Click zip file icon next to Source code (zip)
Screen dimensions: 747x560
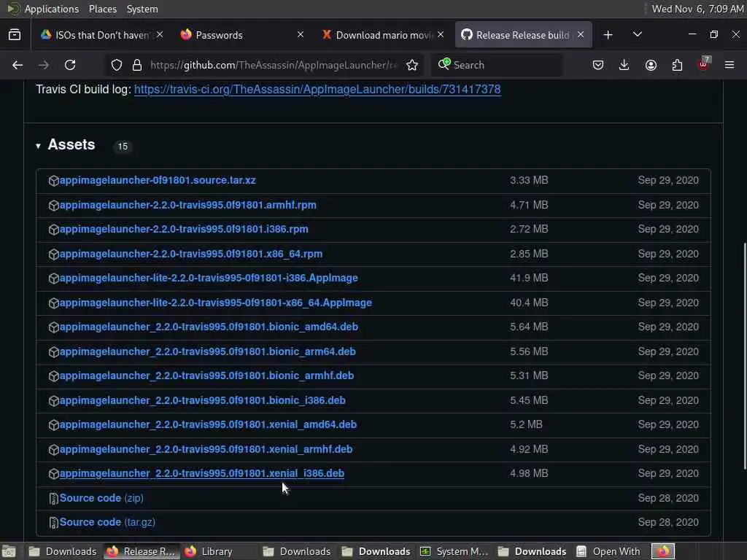[x=54, y=499]
